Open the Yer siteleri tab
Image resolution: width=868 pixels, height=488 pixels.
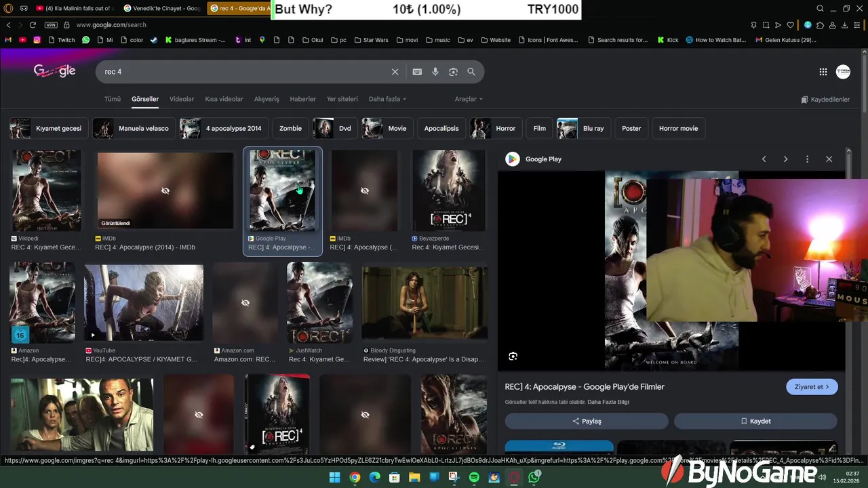point(342,99)
